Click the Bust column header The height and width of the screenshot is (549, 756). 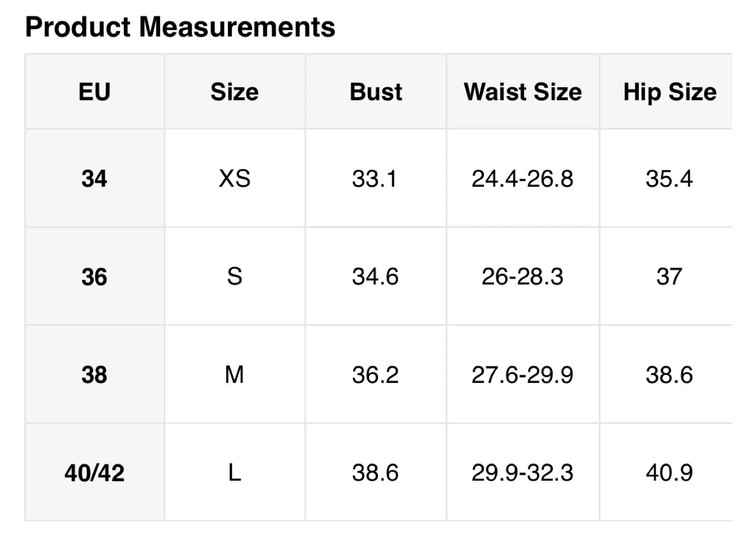pos(376,92)
